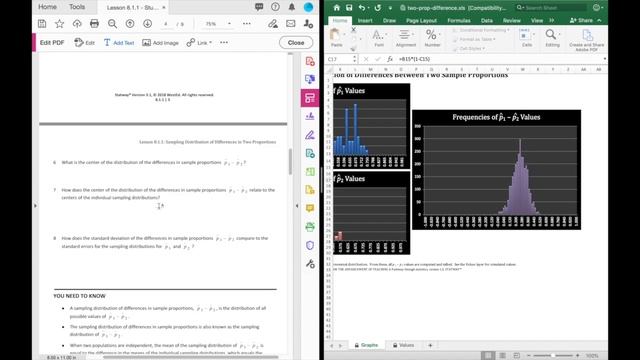This screenshot has width=640, height=360.
Task: Open the Excel Draw ribbon tab
Action: 389,20
